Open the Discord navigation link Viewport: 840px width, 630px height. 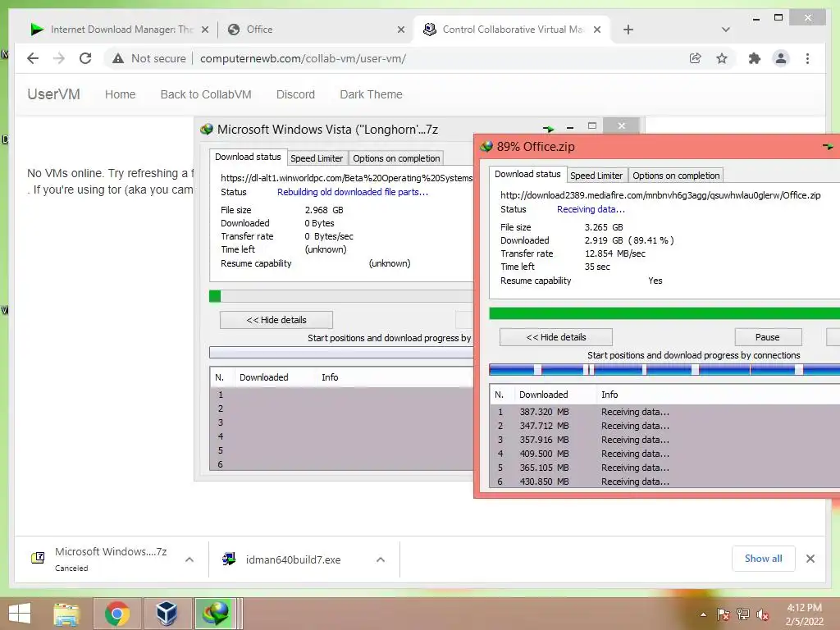(295, 94)
